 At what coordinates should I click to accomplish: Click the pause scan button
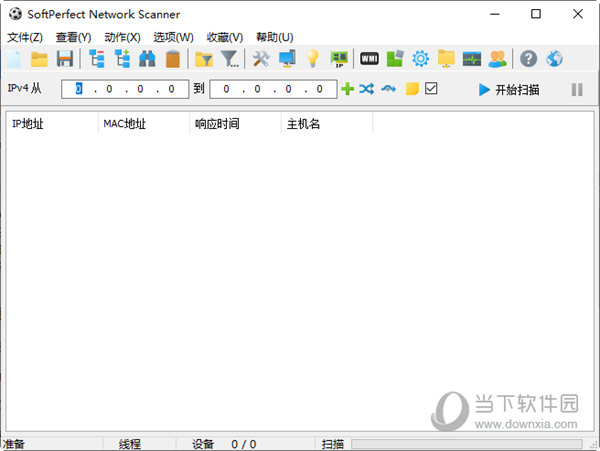click(577, 90)
